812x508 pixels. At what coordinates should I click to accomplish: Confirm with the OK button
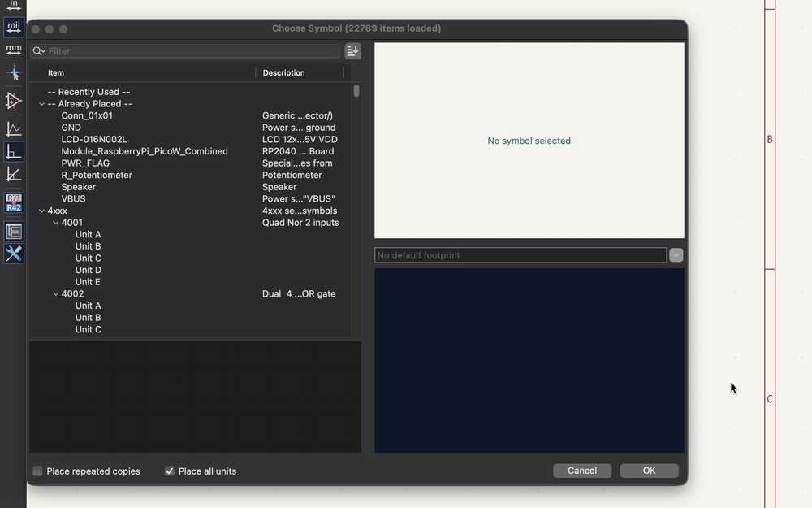point(649,470)
